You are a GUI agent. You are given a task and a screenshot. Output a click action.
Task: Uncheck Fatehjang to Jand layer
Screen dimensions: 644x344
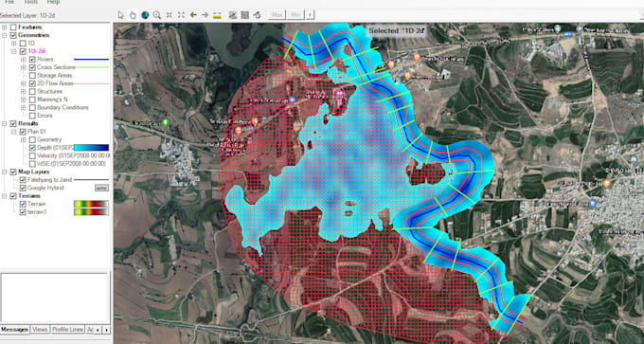23,180
